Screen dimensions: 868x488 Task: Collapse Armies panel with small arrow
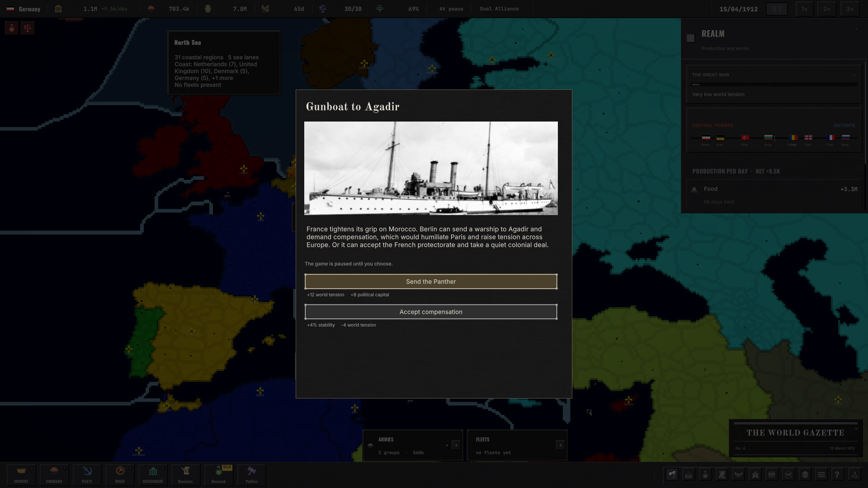click(447, 445)
